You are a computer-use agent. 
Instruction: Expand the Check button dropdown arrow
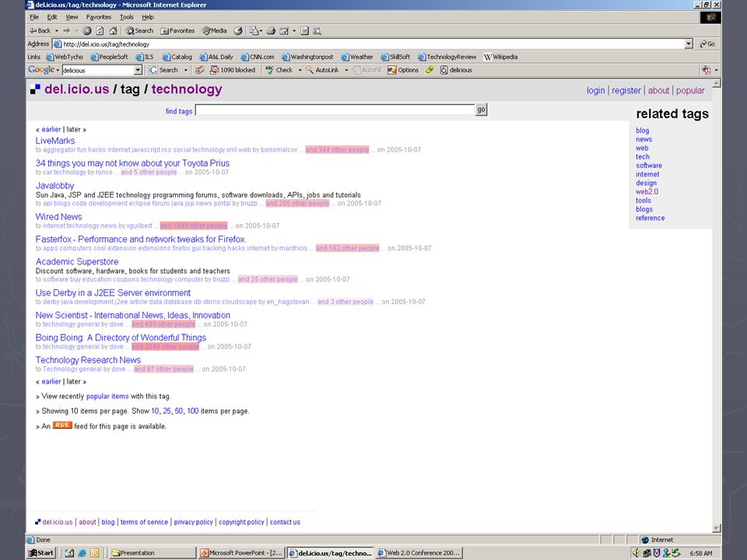click(300, 70)
